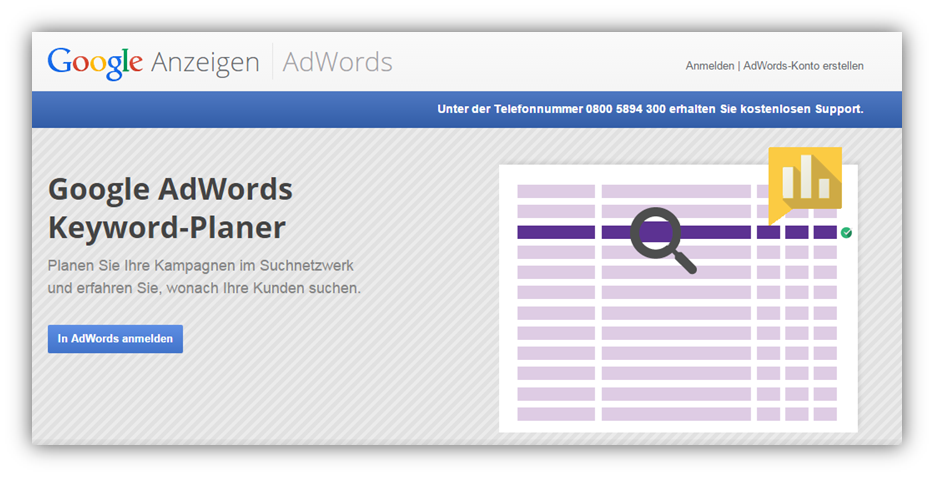Click the blue support banner bar
Image resolution: width=934 pixels, height=477 pixels.
pyautogui.click(x=467, y=110)
